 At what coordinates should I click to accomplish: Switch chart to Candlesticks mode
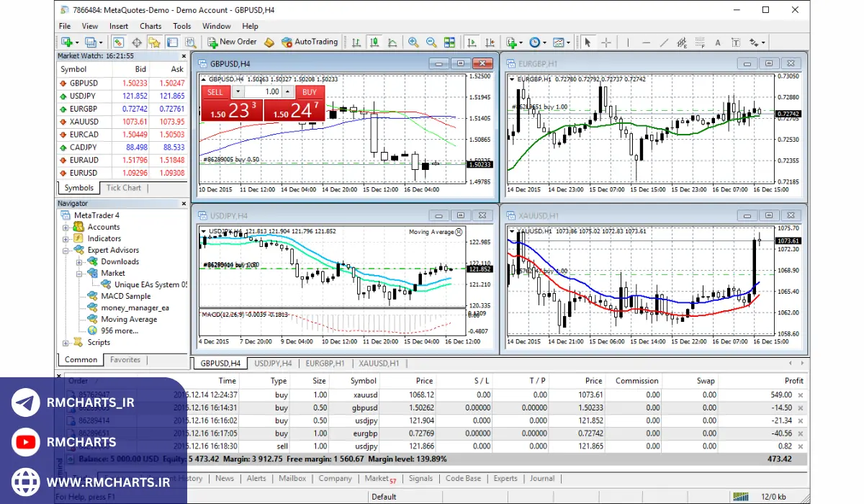pyautogui.click(x=374, y=42)
